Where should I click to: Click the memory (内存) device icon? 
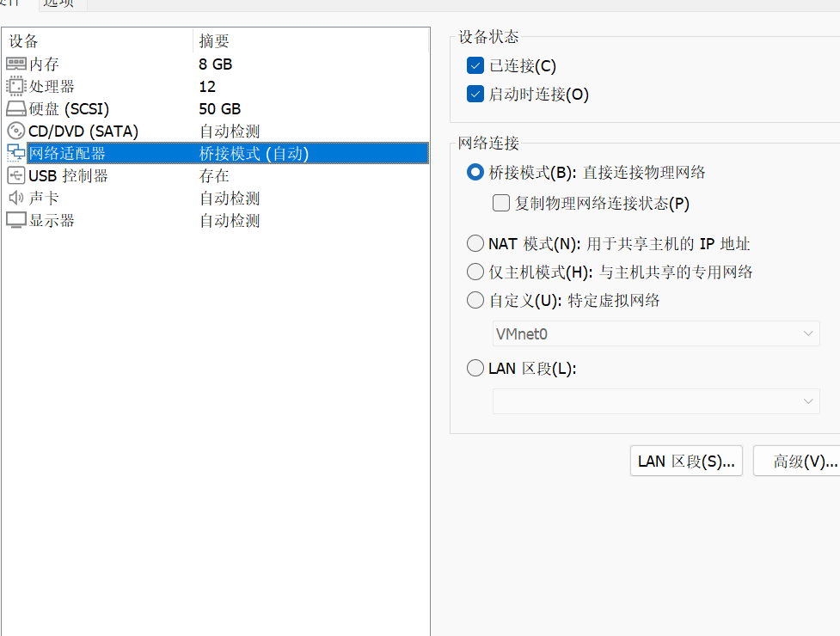16,64
